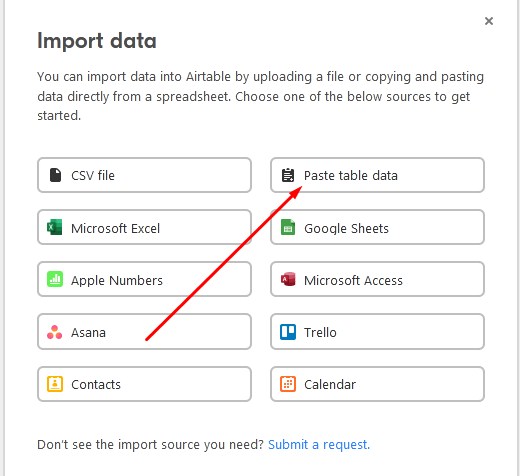Open the Submit a request link
520x476 pixels.
click(x=319, y=445)
